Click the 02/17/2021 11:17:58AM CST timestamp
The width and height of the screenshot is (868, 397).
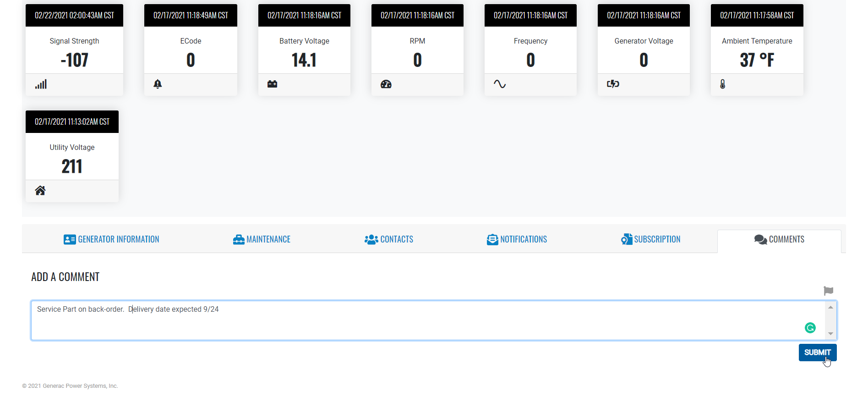(x=757, y=16)
